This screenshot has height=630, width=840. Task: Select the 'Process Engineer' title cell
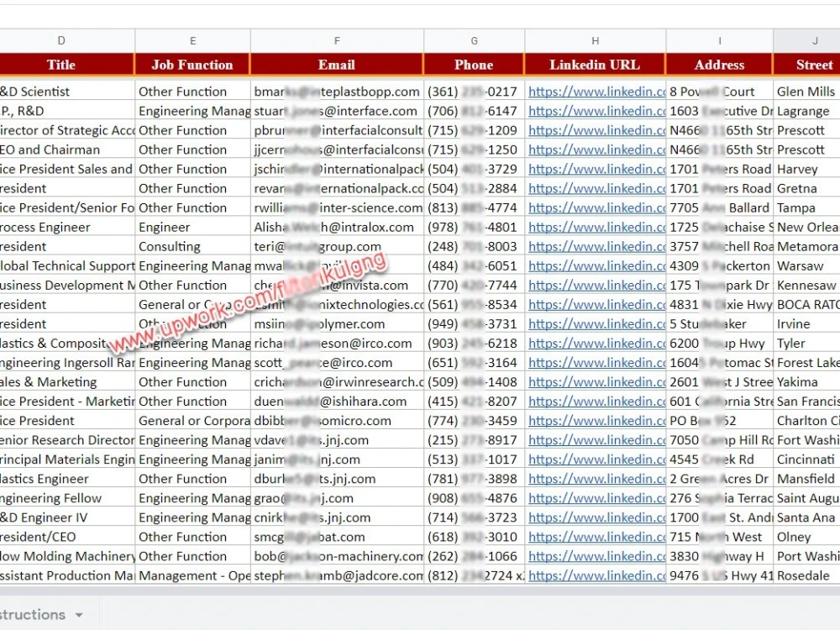(x=67, y=227)
